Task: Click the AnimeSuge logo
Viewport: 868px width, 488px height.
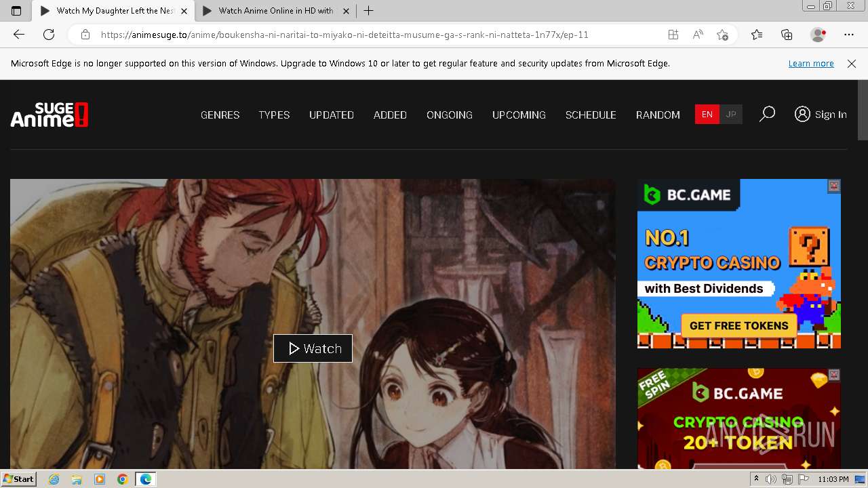Action: pyautogui.click(x=50, y=115)
